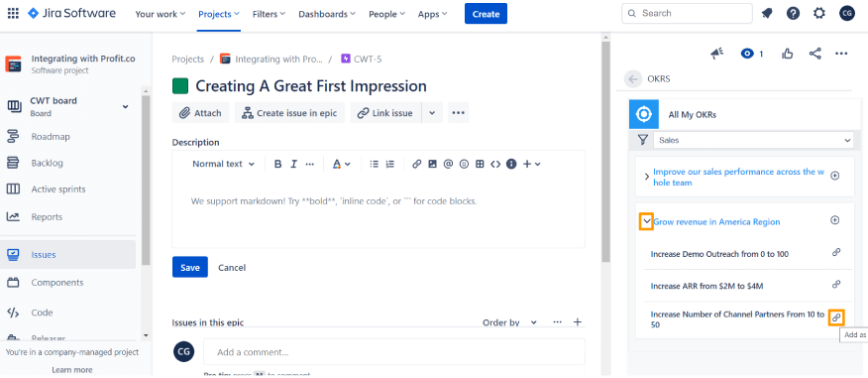
Task: Insert an info panel
Action: (x=511, y=164)
